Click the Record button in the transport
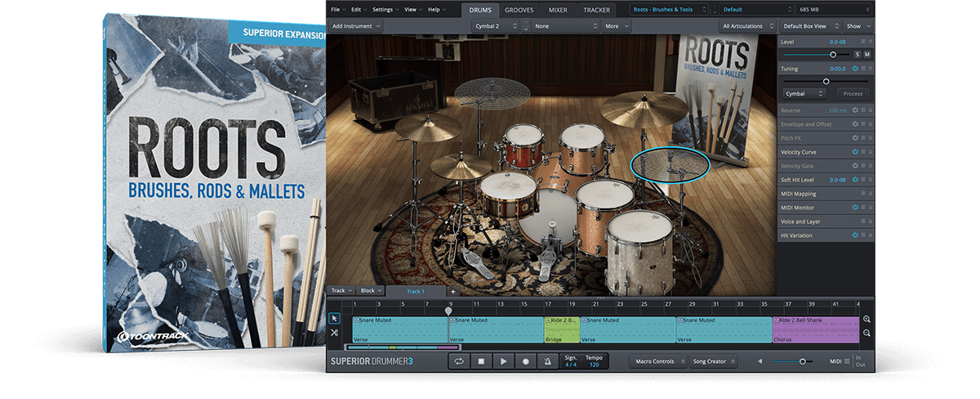The image size is (980, 399). pos(526,361)
